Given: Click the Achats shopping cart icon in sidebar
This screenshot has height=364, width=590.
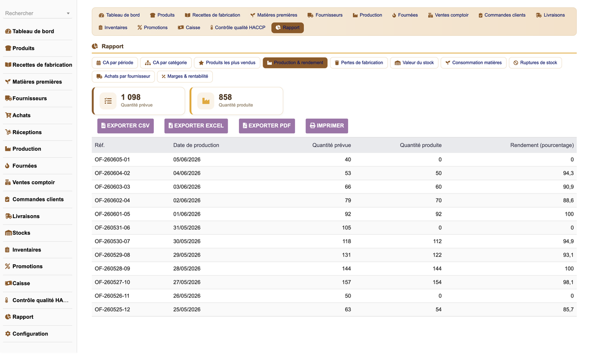Looking at the screenshot, I should (8, 115).
